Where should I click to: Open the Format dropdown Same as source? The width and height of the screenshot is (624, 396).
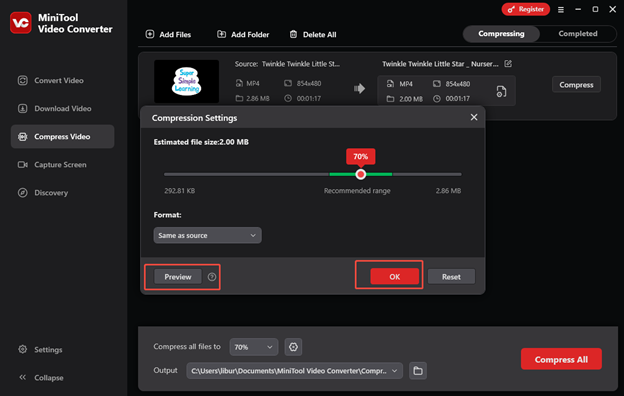click(x=207, y=235)
